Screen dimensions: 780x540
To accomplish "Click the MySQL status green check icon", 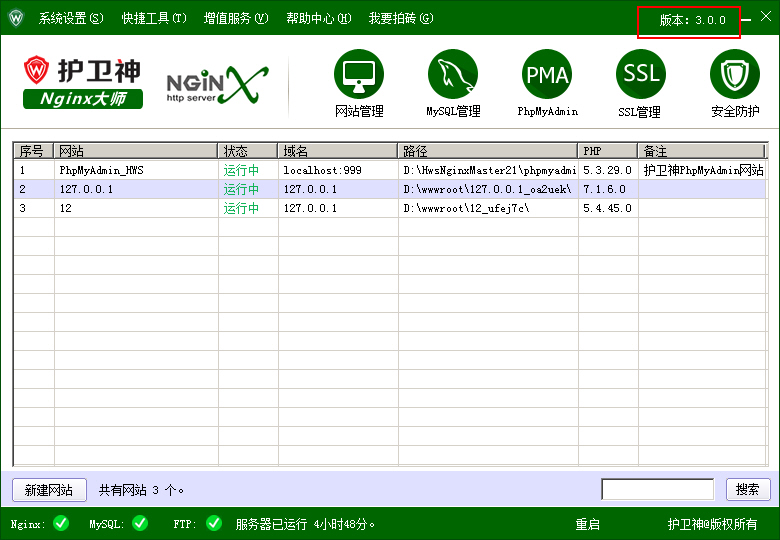I will pyautogui.click(x=139, y=523).
